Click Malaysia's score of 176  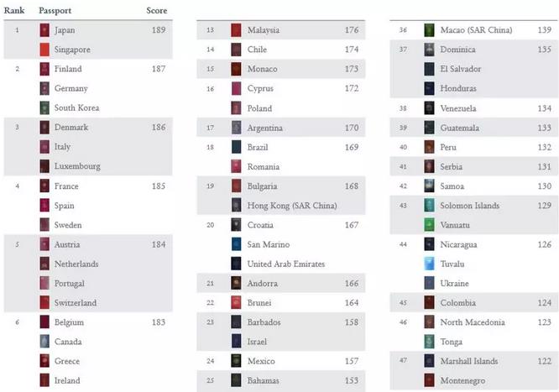point(352,30)
